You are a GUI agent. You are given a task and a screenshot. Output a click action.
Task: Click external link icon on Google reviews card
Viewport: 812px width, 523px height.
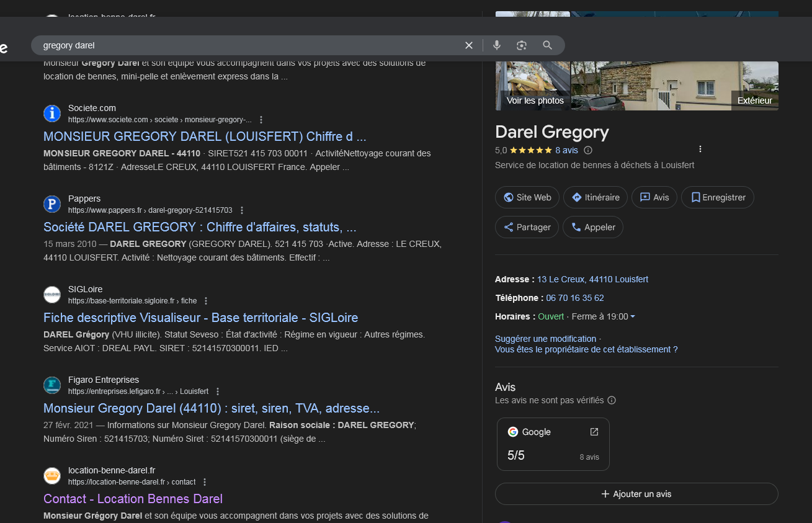point(594,432)
